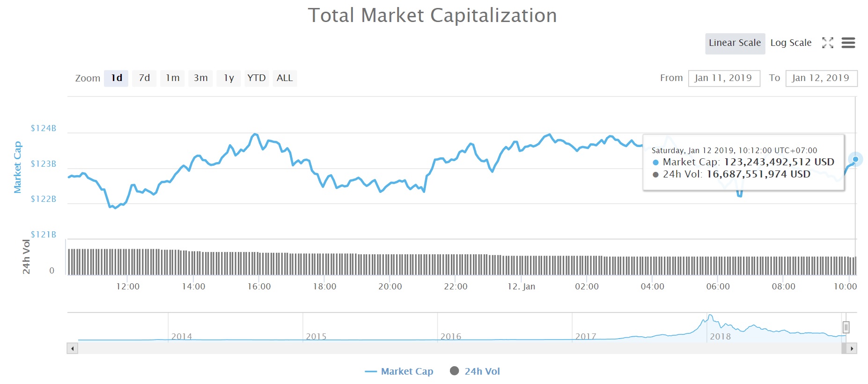Viewport: 868px width, 384px height.
Task: Click the highlighted data point on line
Action: coord(855,159)
